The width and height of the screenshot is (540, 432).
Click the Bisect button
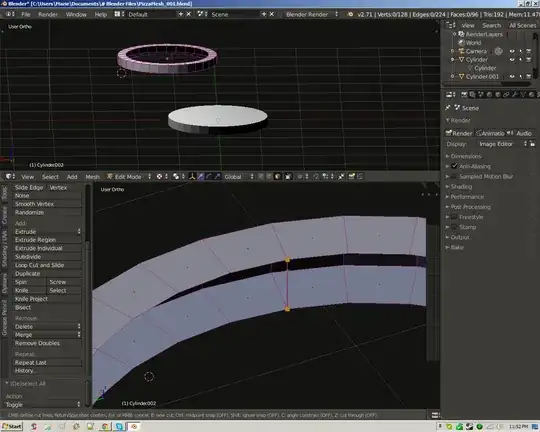tap(48, 307)
